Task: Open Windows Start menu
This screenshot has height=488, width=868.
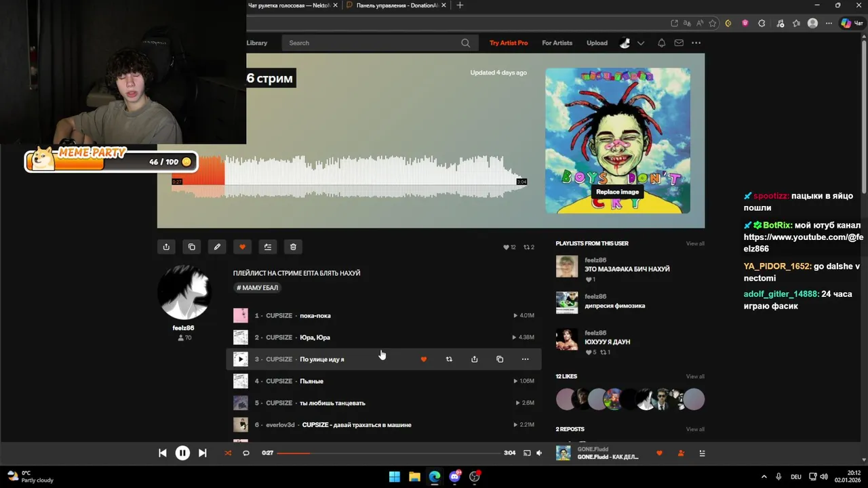Action: click(x=394, y=476)
